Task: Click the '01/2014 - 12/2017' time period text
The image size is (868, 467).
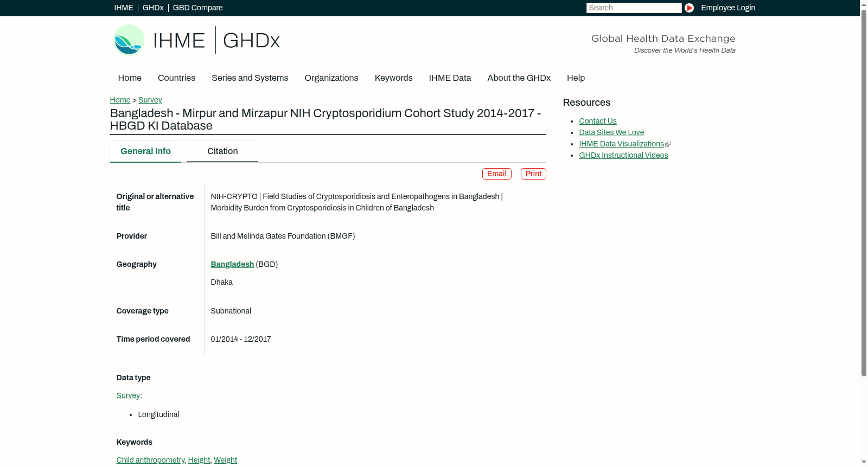Action: (x=241, y=339)
